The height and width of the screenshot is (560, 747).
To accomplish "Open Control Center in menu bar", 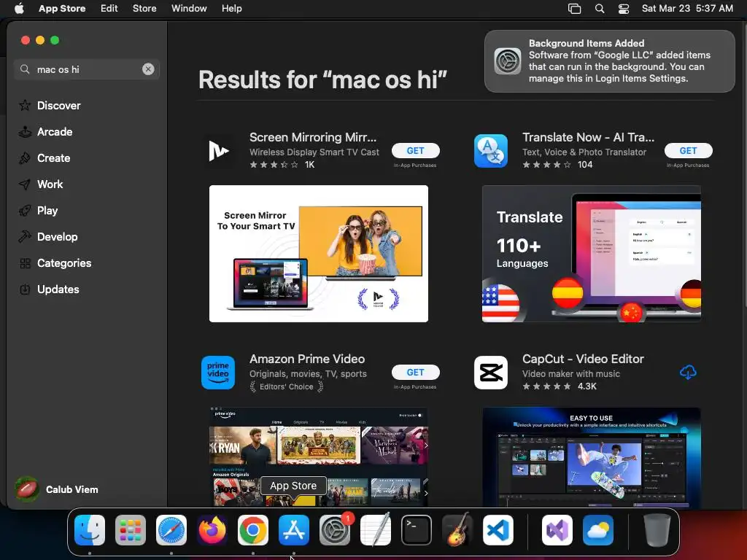I will coord(624,9).
